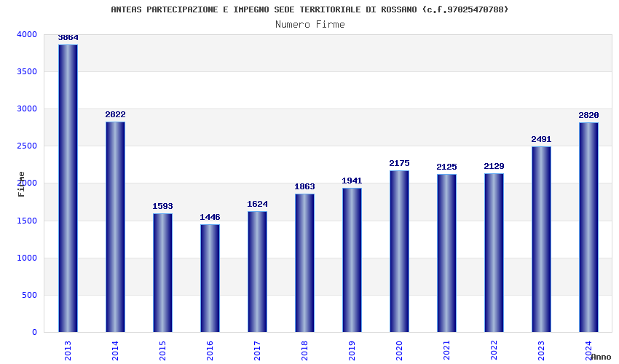Click the value label 2820
The height and width of the screenshot is (364, 619).
588,115
